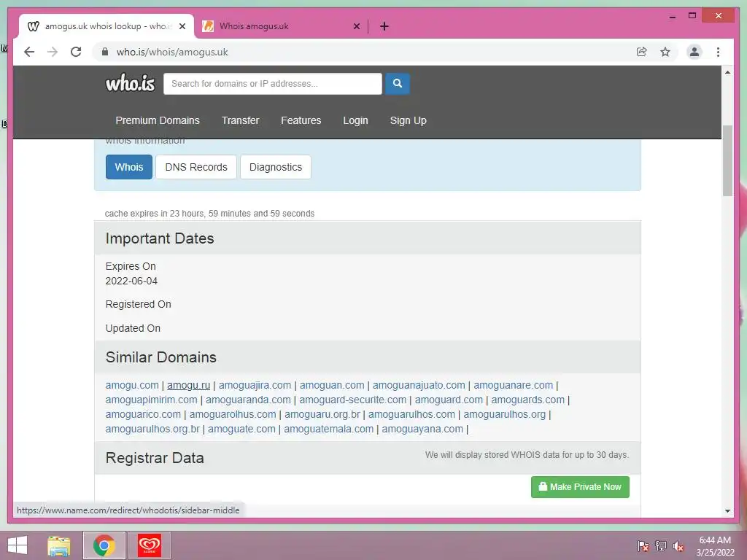Go back with the browser back arrow
This screenshot has height=560, width=747.
(29, 52)
